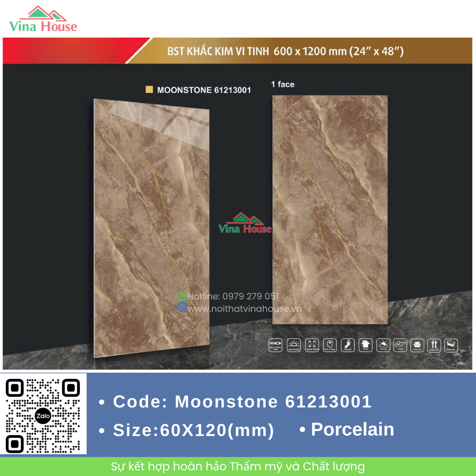The height and width of the screenshot is (476, 476).
Task: Click the Hotline: 0979 279 051 number
Action: (x=233, y=296)
